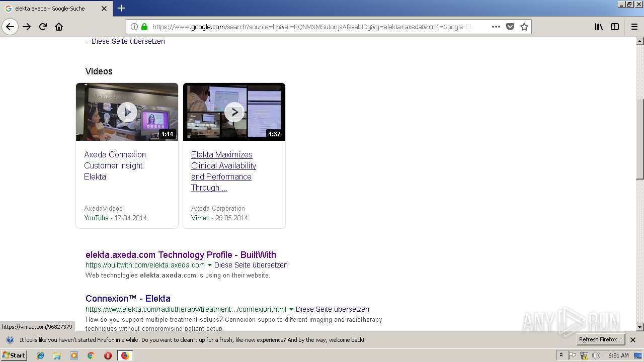The width and height of the screenshot is (644, 362).
Task: Click the Videos section heading
Action: (99, 71)
